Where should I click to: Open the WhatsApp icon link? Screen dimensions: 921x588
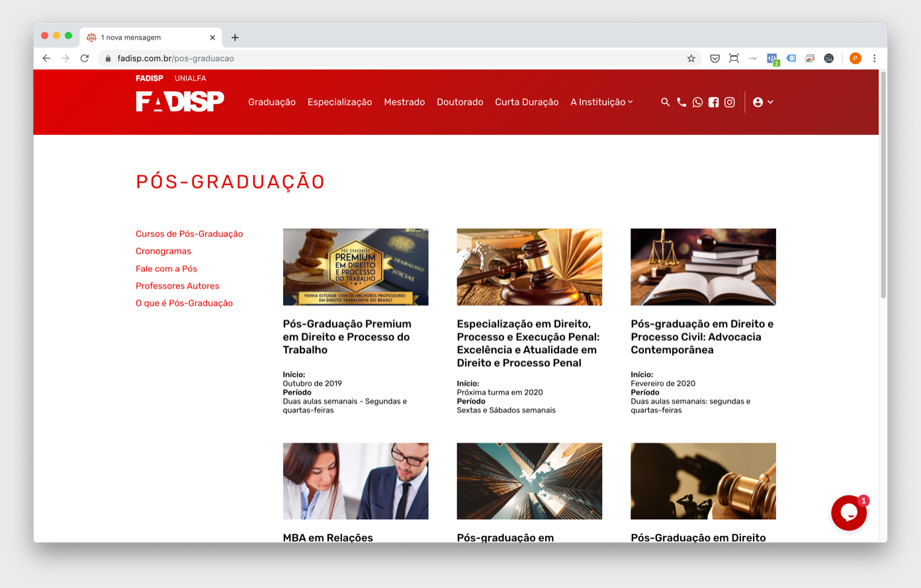pyautogui.click(x=697, y=102)
